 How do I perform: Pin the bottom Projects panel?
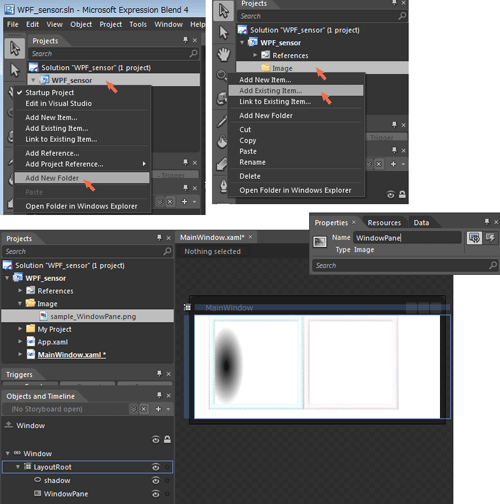pyautogui.click(x=159, y=238)
